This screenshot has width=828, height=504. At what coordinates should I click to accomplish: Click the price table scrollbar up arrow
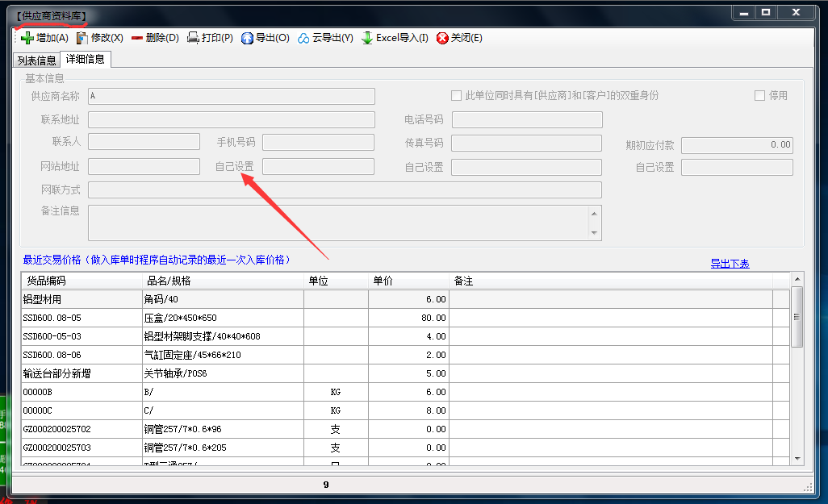point(797,279)
